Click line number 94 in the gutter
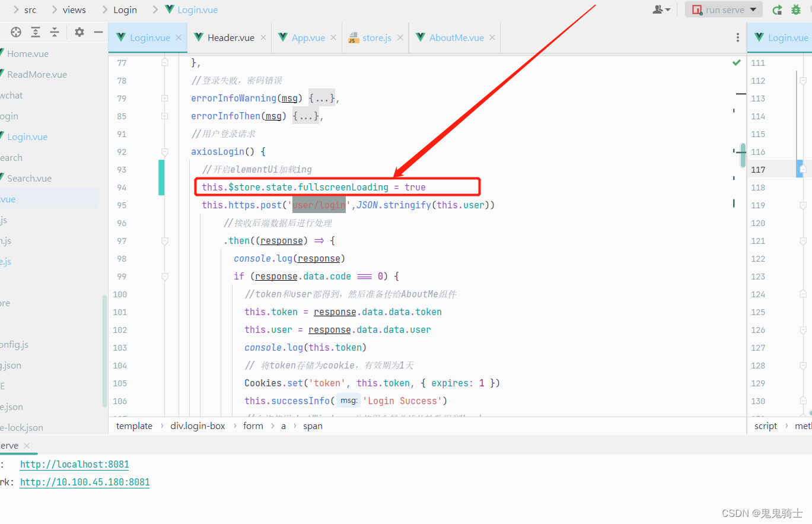Screen dimensions: 812x524 [122, 187]
